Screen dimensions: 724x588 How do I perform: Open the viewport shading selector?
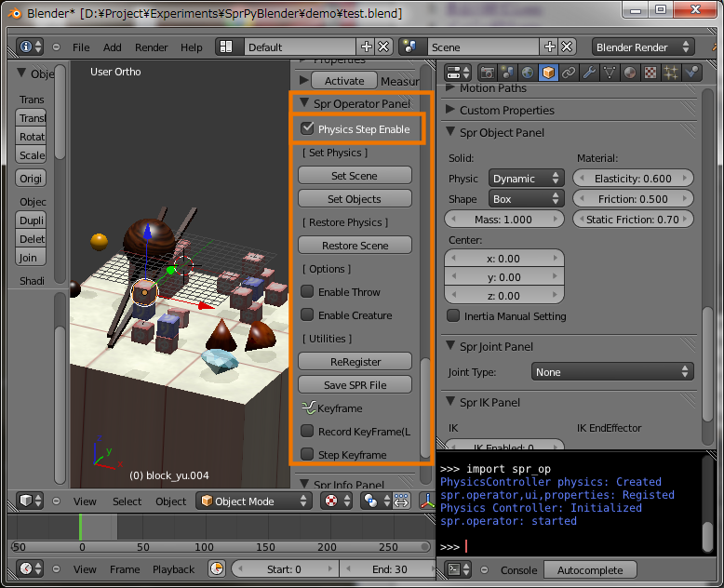(337, 501)
